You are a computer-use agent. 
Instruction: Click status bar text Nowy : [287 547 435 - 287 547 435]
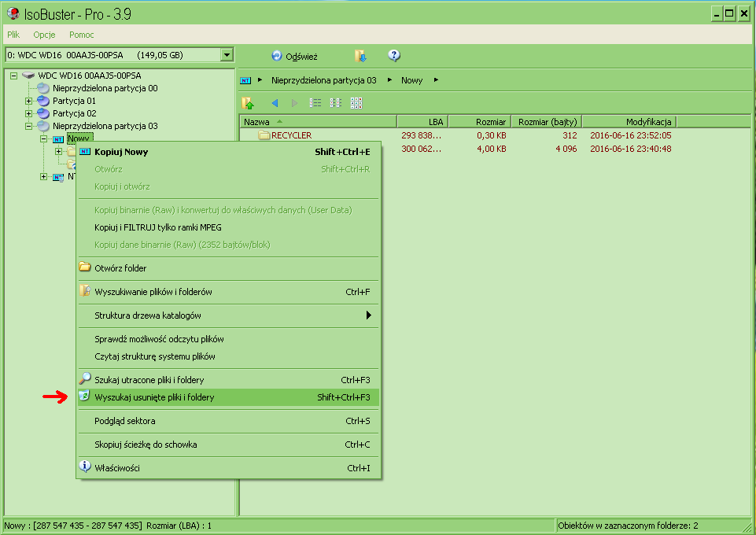pyautogui.click(x=73, y=526)
